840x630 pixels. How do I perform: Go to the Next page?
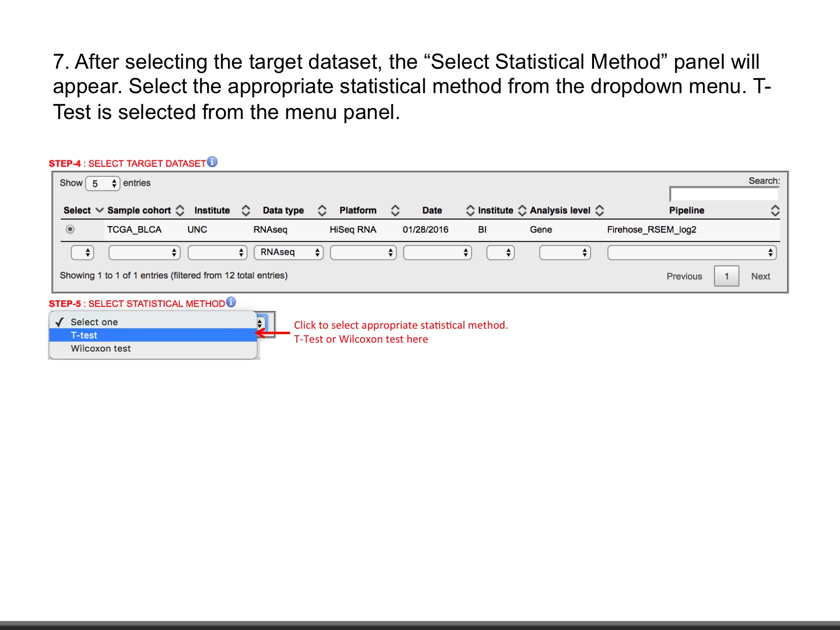click(760, 276)
